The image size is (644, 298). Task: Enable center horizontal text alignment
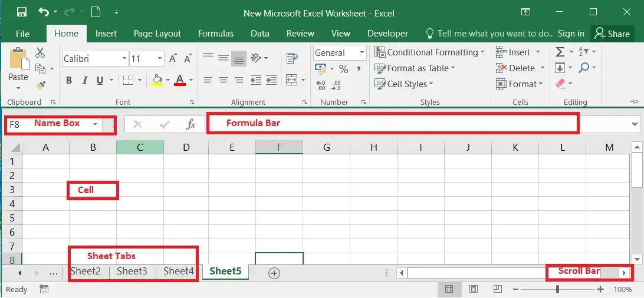pos(223,80)
